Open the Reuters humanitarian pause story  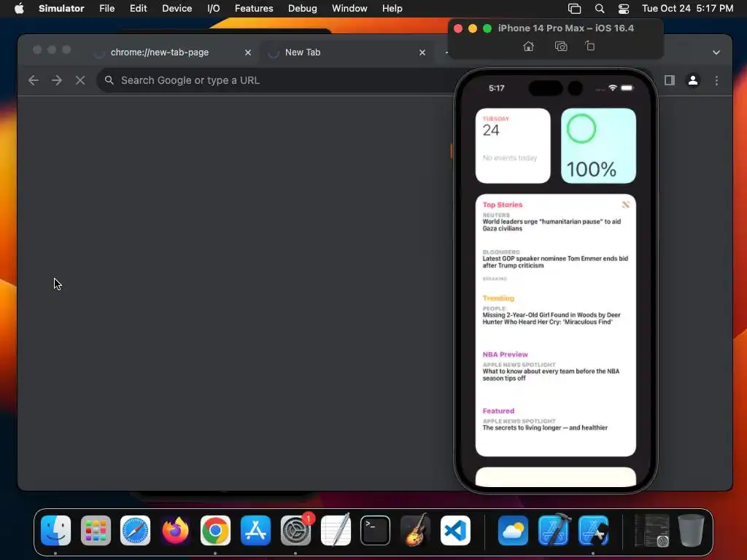pos(551,222)
